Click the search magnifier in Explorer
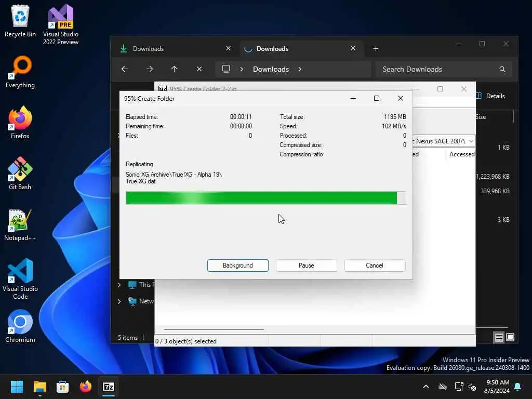This screenshot has width=532, height=399. [x=502, y=69]
